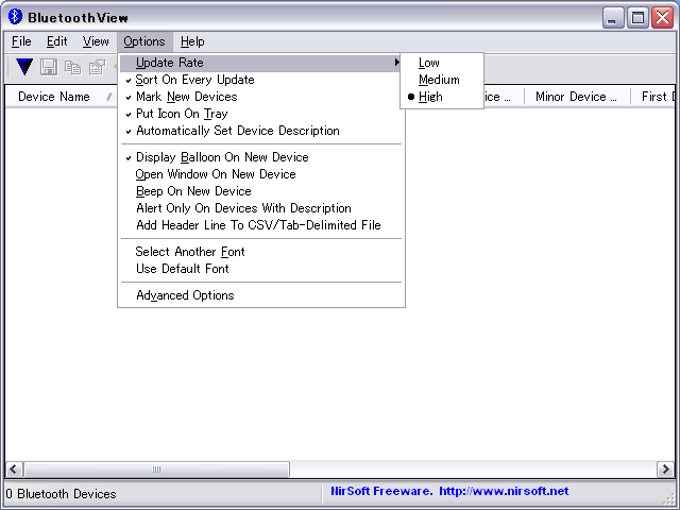Toggle Automatically Set Device Description
Screen dimensions: 680x510
coord(262,131)
